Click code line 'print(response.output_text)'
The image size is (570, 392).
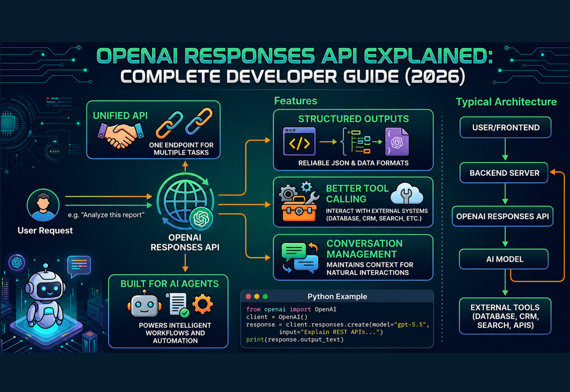295,339
